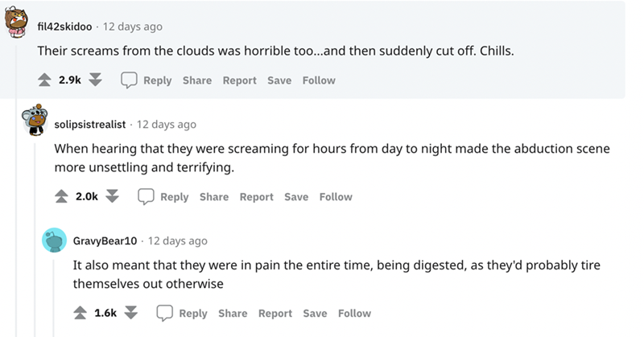Click reply speech bubble on solipsistrealist's comment
Viewport: 644px width, 337px height.
(x=146, y=197)
